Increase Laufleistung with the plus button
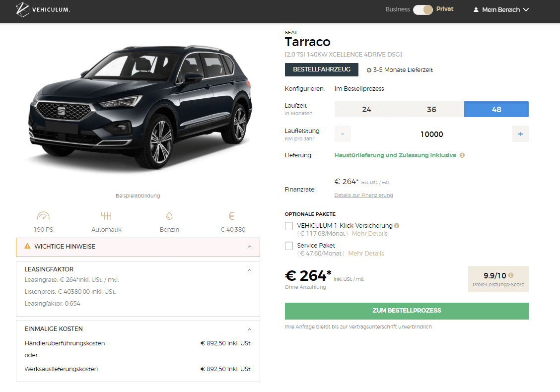The width and height of the screenshot is (560, 392). 520,134
